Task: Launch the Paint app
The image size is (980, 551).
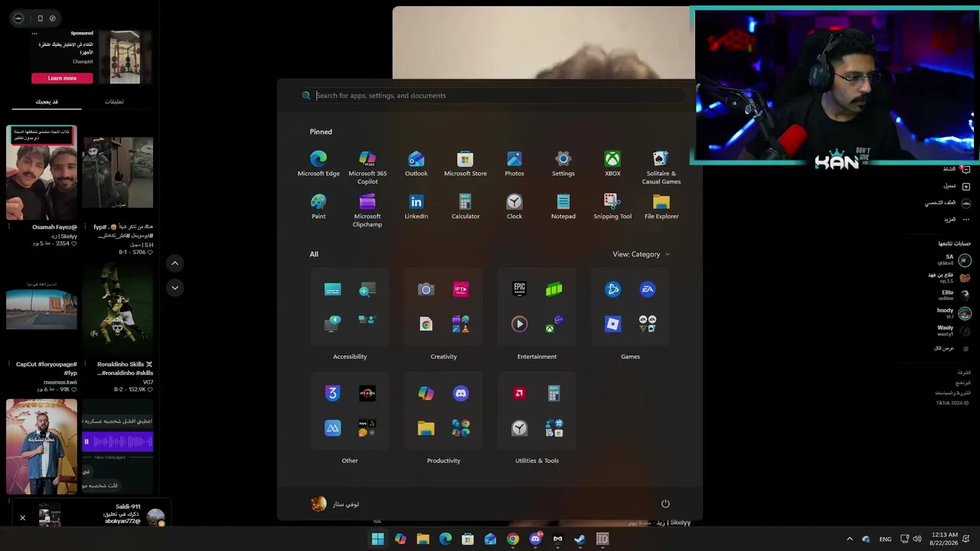Action: coord(318,207)
